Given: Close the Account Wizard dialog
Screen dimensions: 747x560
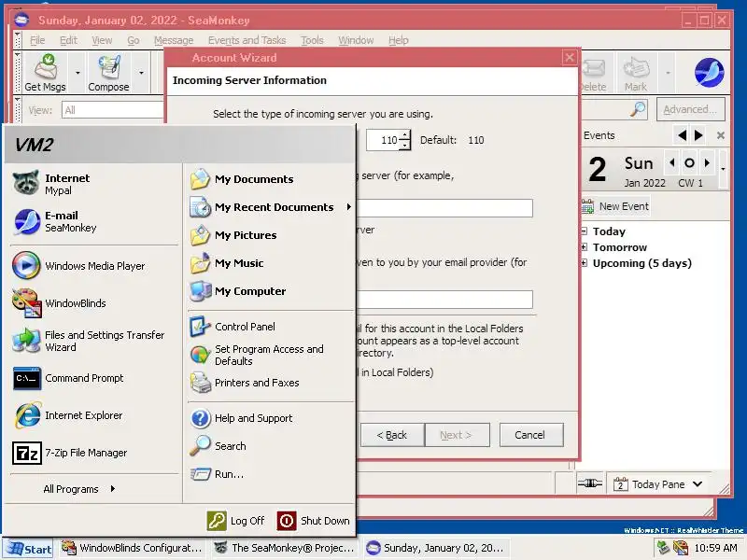Looking at the screenshot, I should click(570, 58).
